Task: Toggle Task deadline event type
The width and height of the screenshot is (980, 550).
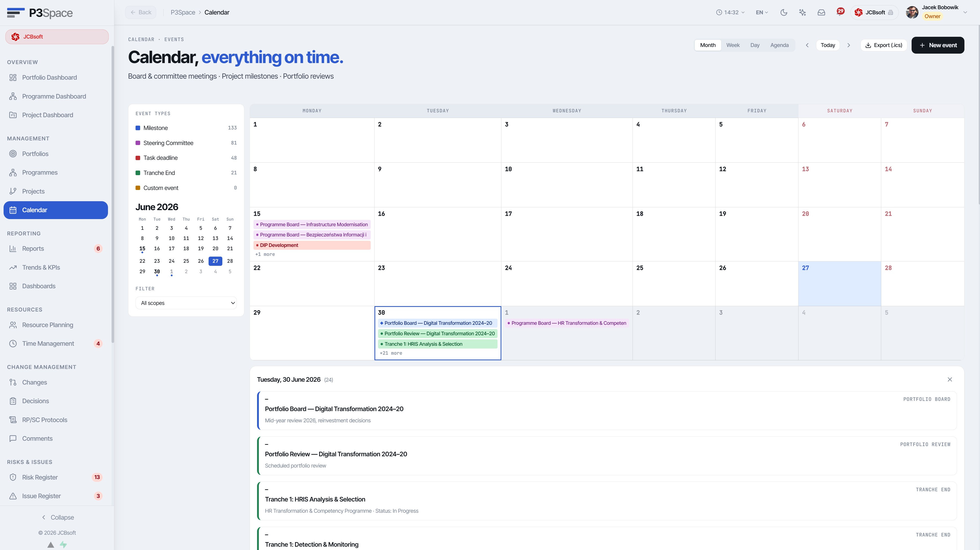Action: point(186,158)
